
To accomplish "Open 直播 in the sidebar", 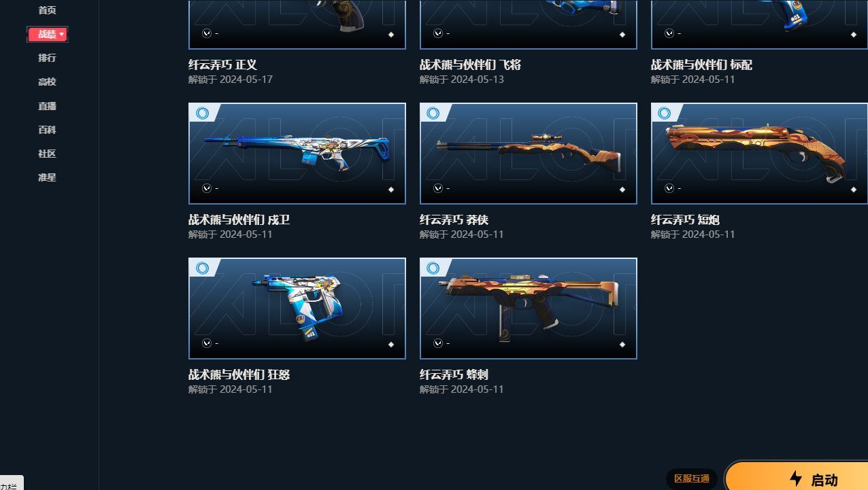I will coord(47,106).
